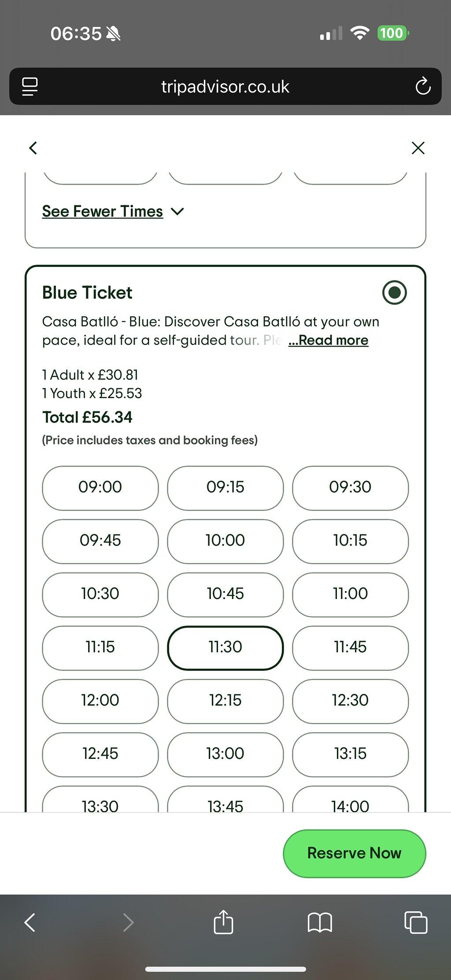Tap Safari browser back arrow
The height and width of the screenshot is (980, 451).
click(30, 922)
